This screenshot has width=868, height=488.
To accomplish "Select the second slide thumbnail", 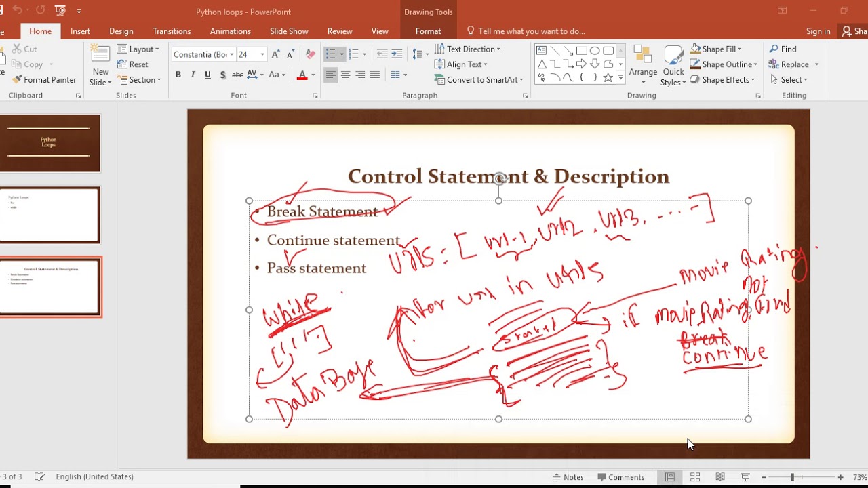I will pyautogui.click(x=48, y=215).
